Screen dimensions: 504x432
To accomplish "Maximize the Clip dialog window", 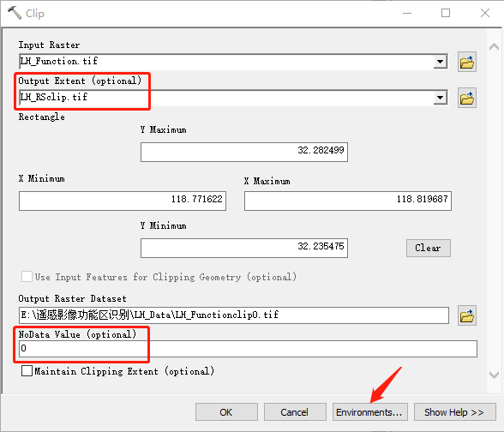I will point(446,13).
